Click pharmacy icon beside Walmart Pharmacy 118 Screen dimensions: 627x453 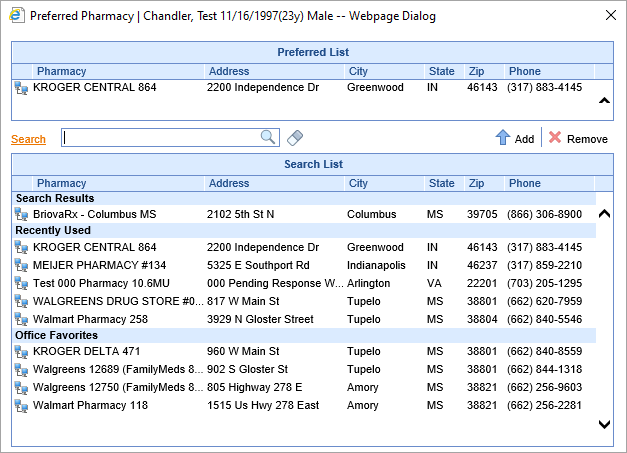tap(21, 406)
